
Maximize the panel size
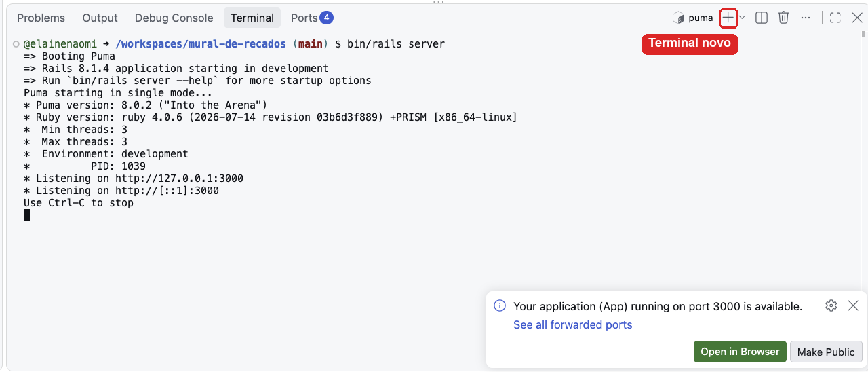835,18
